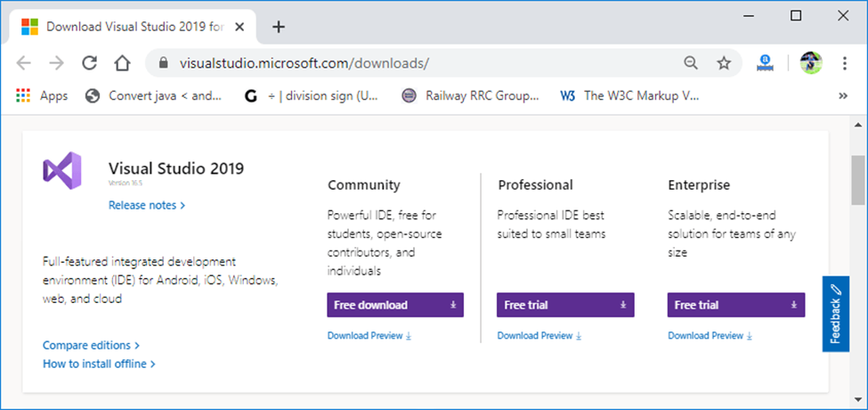Click the Professional edition heading

(535, 185)
